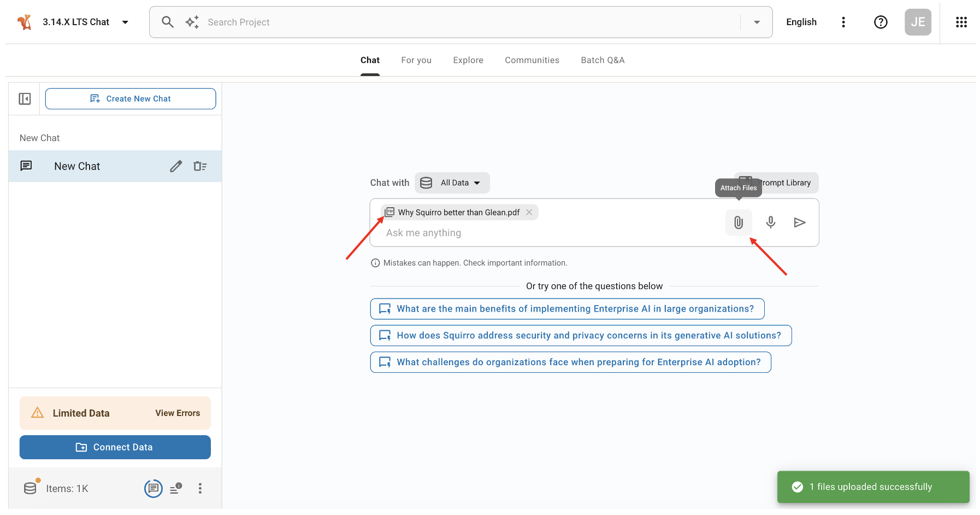
Task: Click the Connect Data button
Action: point(115,447)
